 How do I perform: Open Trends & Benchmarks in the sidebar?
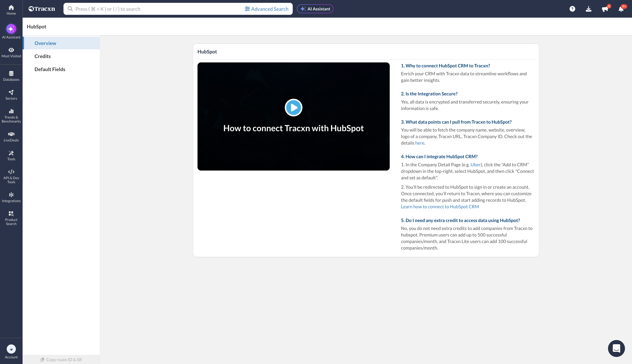[11, 116]
